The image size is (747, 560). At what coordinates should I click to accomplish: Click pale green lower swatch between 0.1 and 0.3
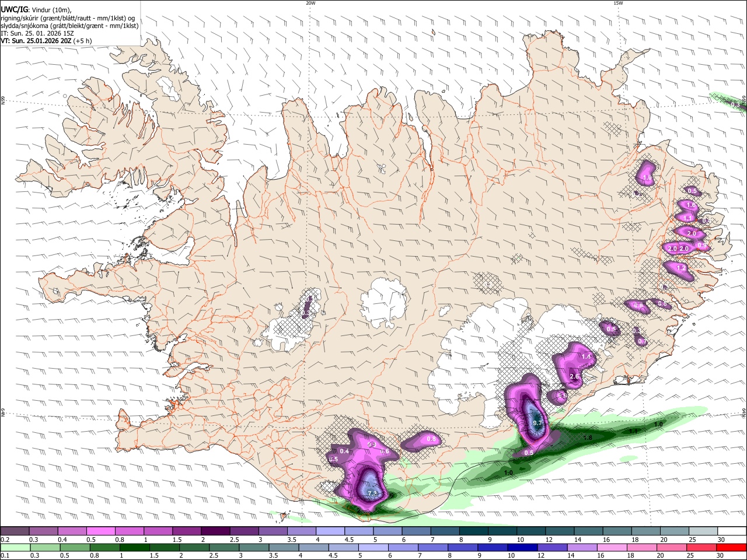click(x=15, y=547)
